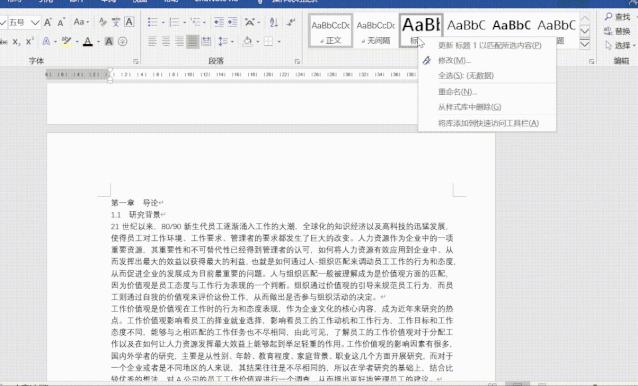
Task: Click the Grow Font icon
Action: [x=48, y=22]
